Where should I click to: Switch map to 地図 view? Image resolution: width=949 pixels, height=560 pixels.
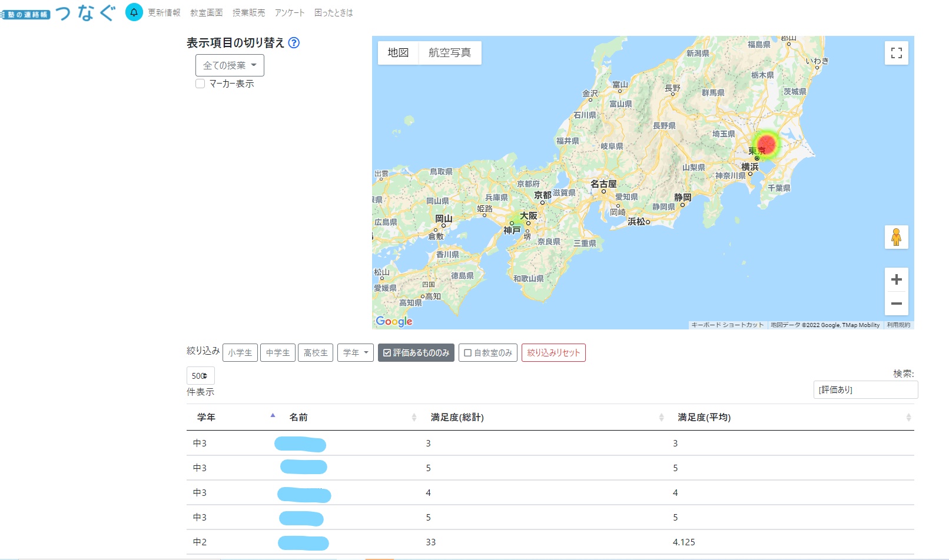[398, 53]
